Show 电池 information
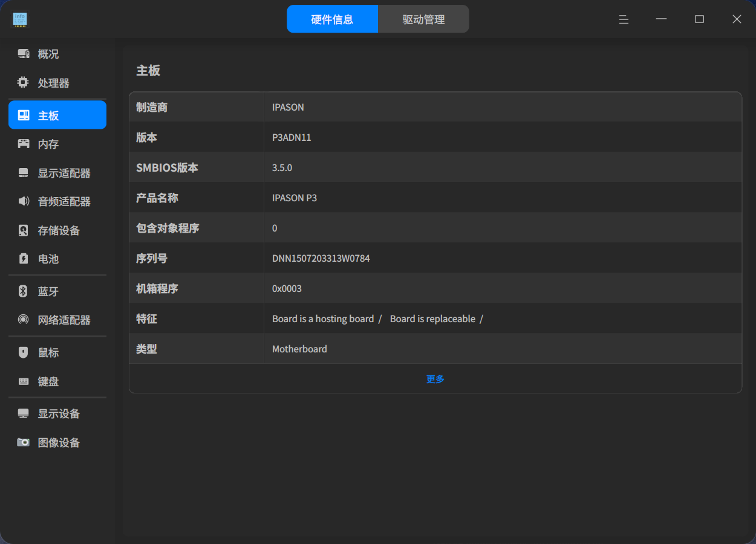Viewport: 756px width, 544px height. 57,259
